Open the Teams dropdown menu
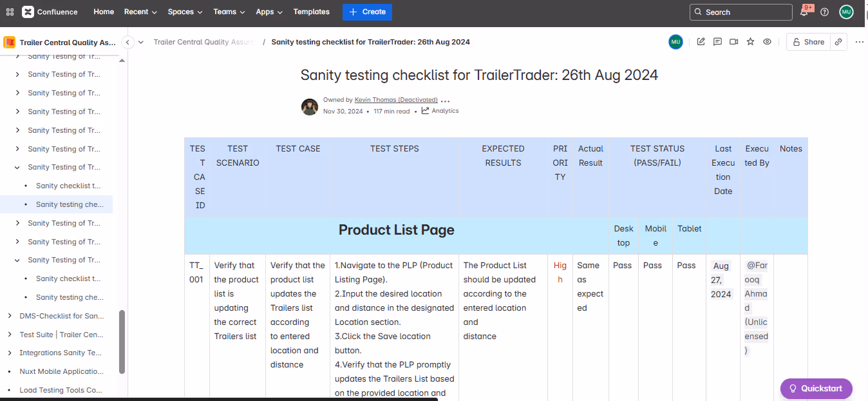 point(229,12)
